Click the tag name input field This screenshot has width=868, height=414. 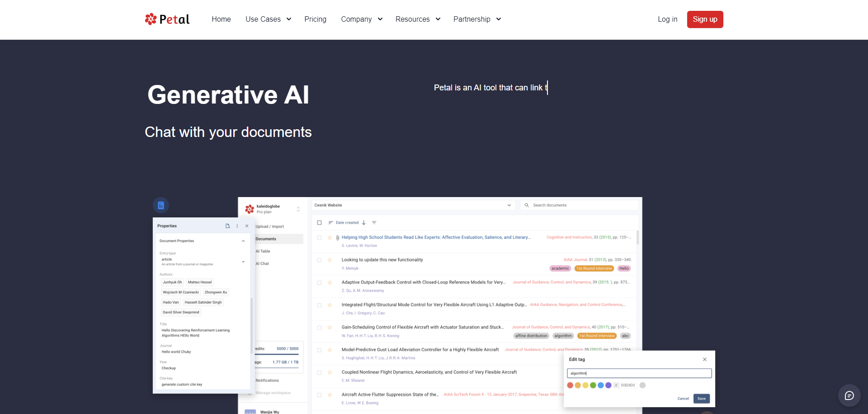click(x=639, y=373)
